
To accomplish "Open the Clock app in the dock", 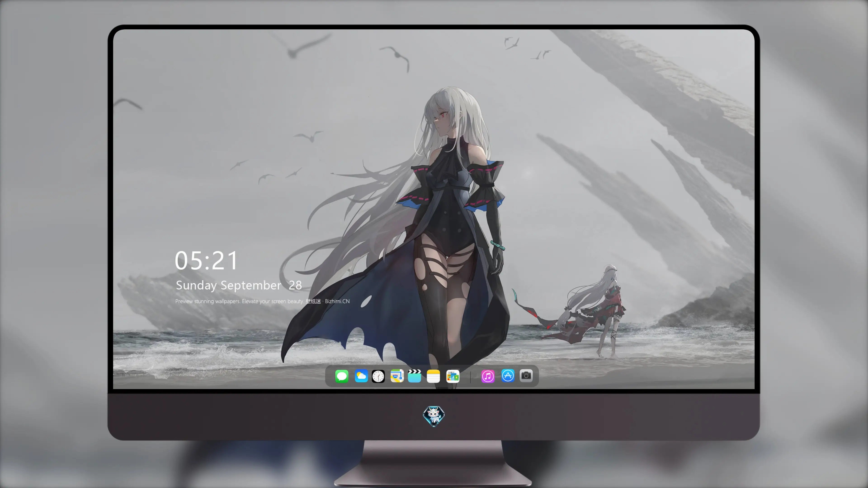I will click(x=378, y=376).
